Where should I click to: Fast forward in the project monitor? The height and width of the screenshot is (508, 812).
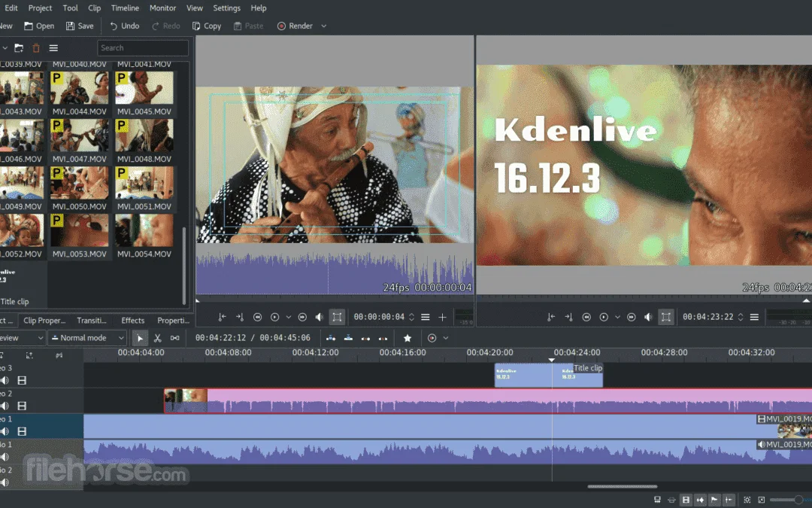pos(632,317)
